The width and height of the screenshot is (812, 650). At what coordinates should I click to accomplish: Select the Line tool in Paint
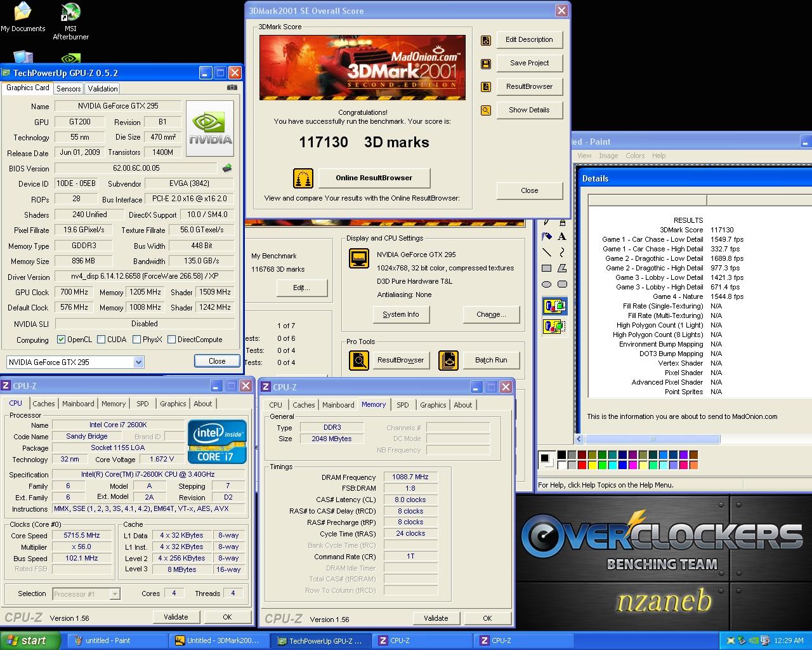pyautogui.click(x=546, y=252)
